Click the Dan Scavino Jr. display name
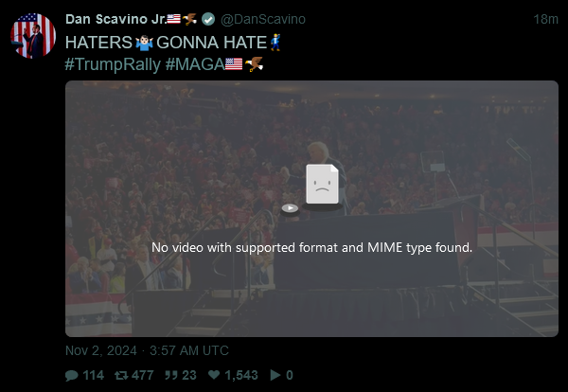This screenshot has width=568, height=392. pos(115,19)
